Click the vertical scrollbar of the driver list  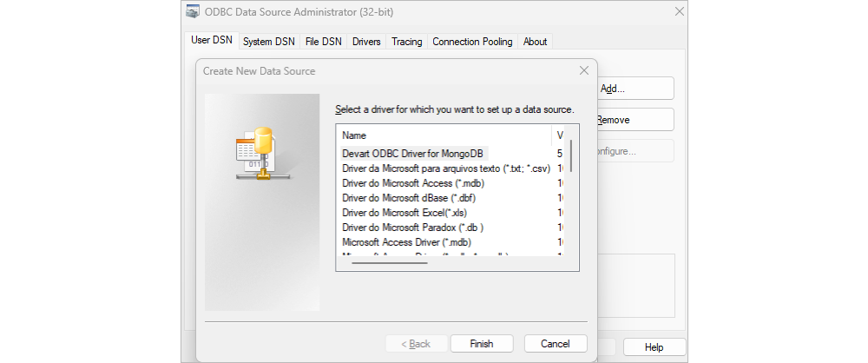[x=572, y=155]
